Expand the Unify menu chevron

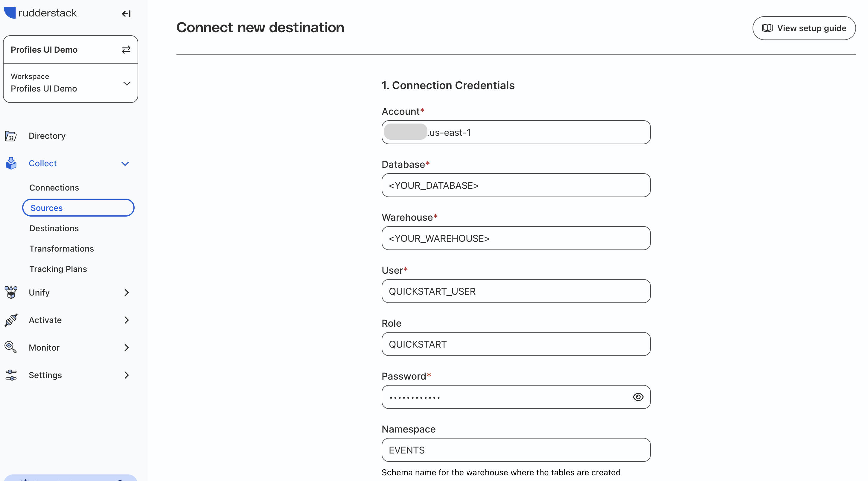[127, 293]
